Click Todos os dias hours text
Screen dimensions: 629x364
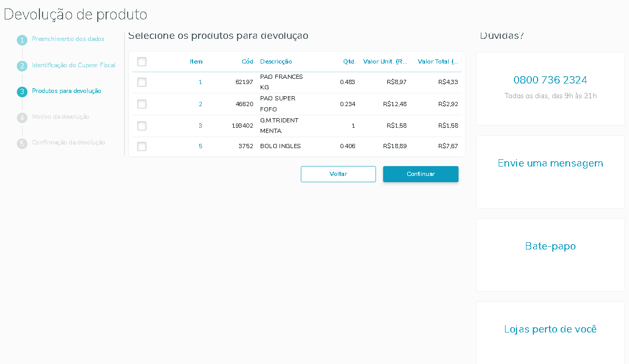[550, 96]
